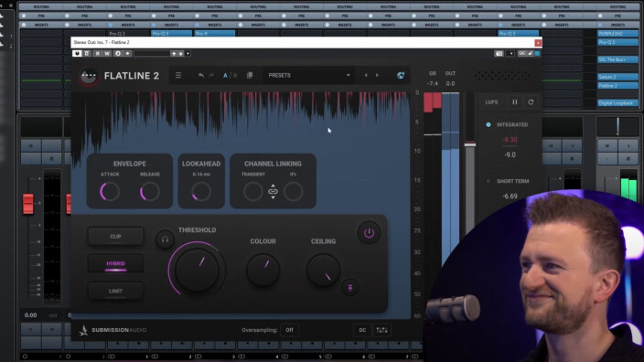This screenshot has height=362, width=644.
Task: Open the PRESETS dropdown
Action: pos(308,76)
